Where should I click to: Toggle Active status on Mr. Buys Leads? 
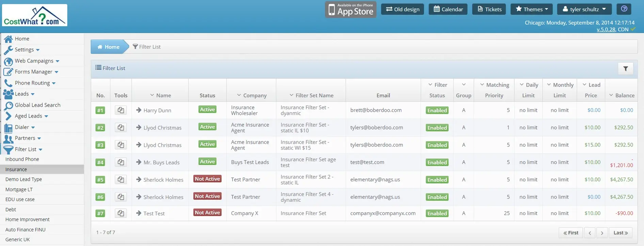[207, 162]
